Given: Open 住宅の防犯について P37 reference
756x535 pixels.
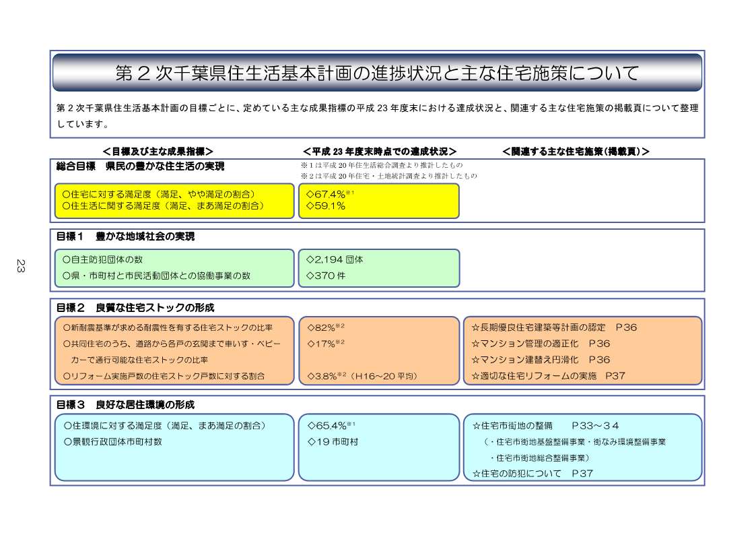Looking at the screenshot, I should click(532, 474).
